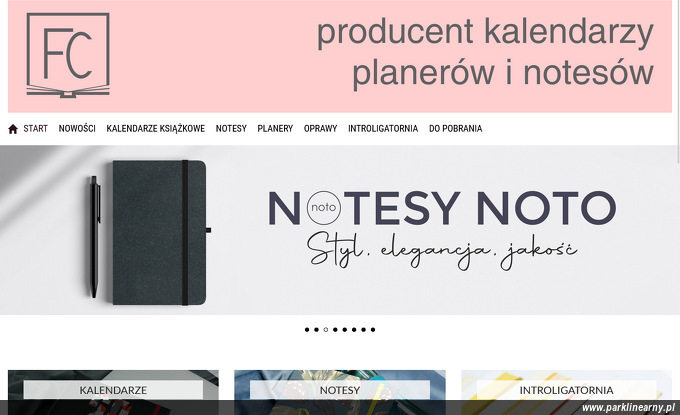Screen dimensions: 680x415
Task: Go to the NOWOŚCI page
Action: [77, 129]
